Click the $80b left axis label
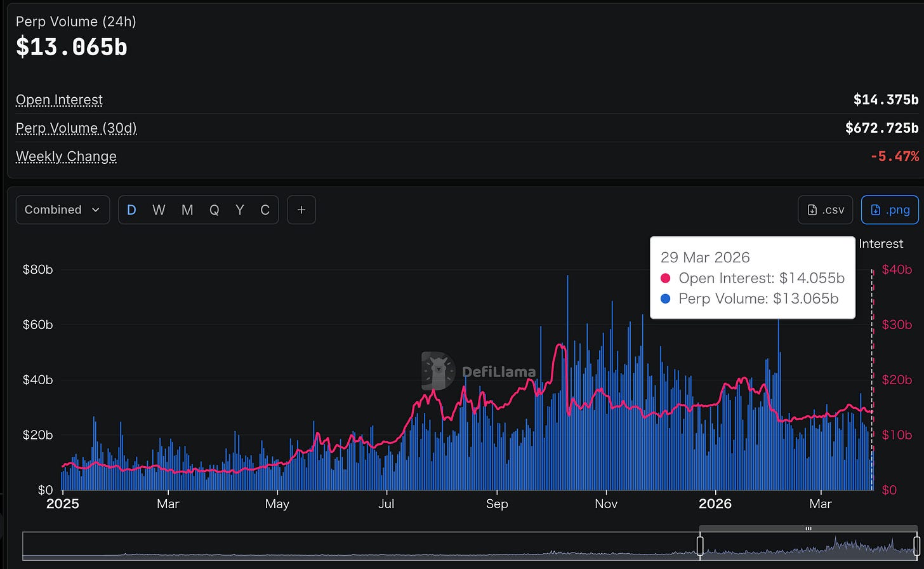Screen dimensions: 924x569 [x=37, y=270]
